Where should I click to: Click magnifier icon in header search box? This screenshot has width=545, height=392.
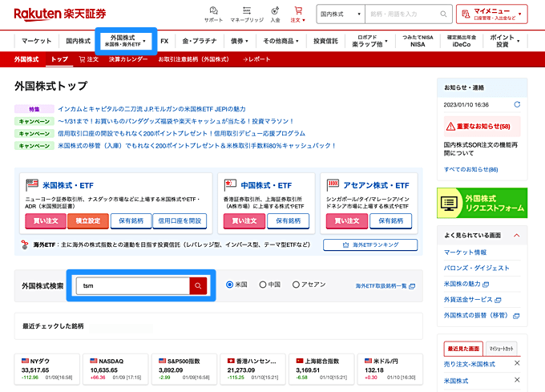coord(443,14)
